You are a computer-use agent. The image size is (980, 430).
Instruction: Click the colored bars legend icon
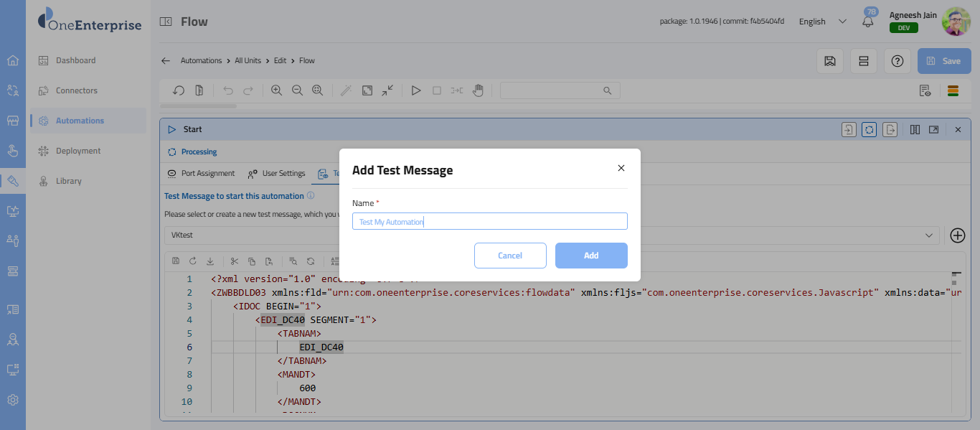point(953,90)
